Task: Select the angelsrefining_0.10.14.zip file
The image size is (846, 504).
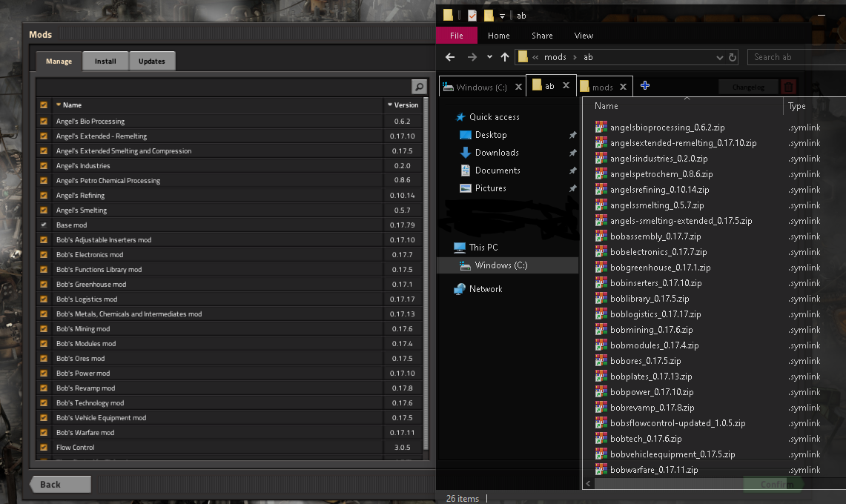Action: pos(658,190)
